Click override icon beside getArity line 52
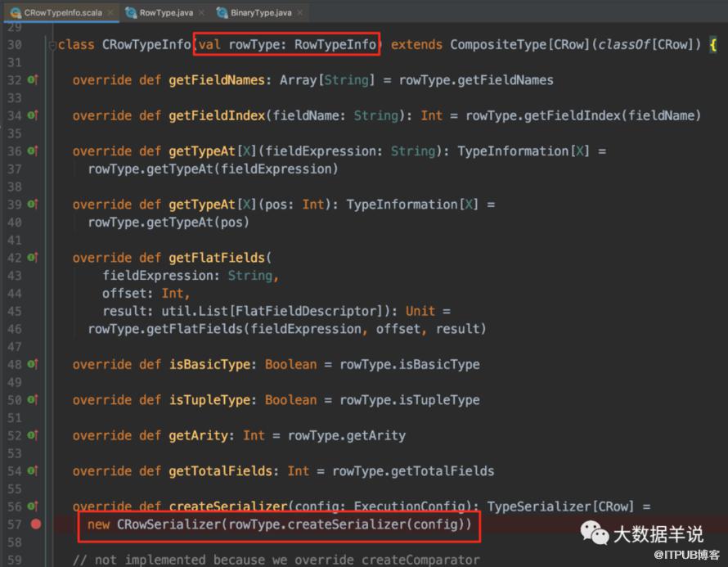The image size is (728, 567). click(x=33, y=435)
